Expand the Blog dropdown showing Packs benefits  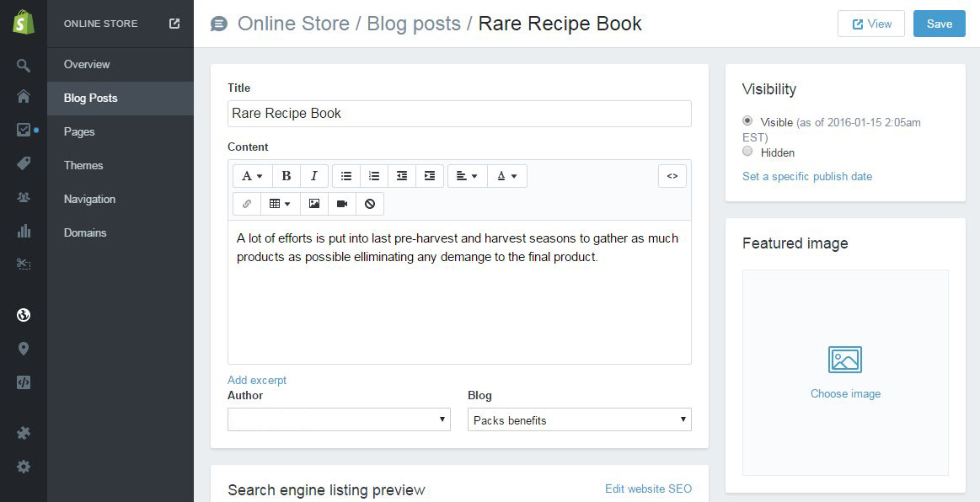(579, 419)
